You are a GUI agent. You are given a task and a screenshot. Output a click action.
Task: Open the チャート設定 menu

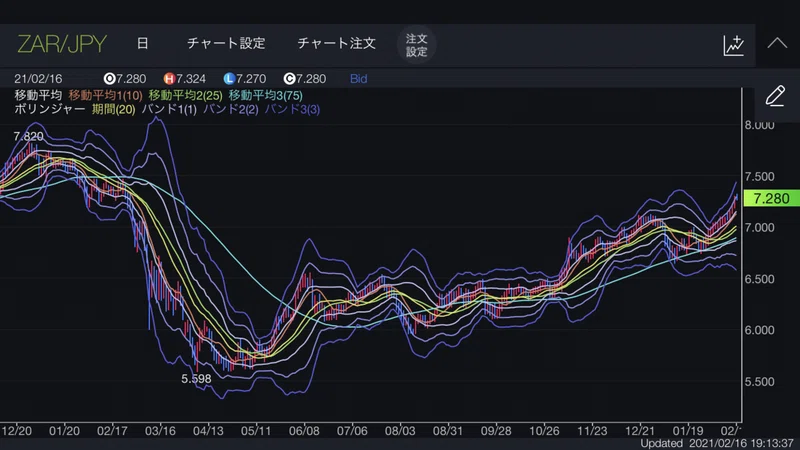tap(226, 43)
